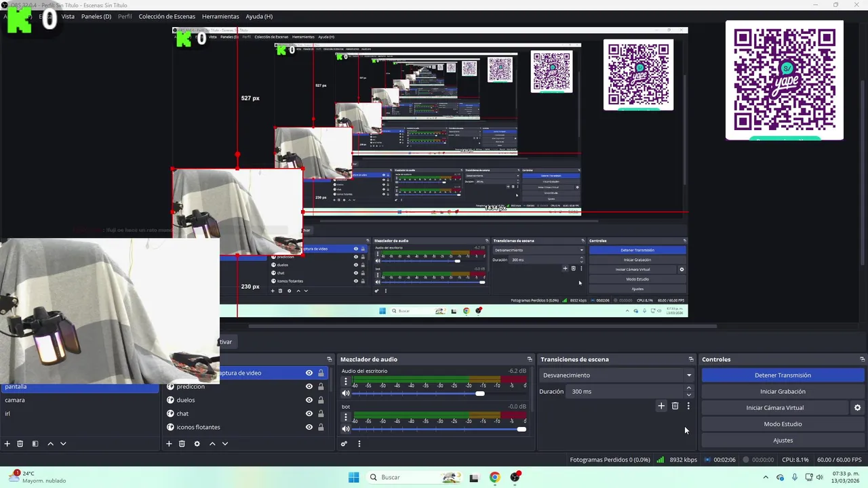Hide the predicción source
This screenshot has width=868, height=488.
tap(309, 386)
